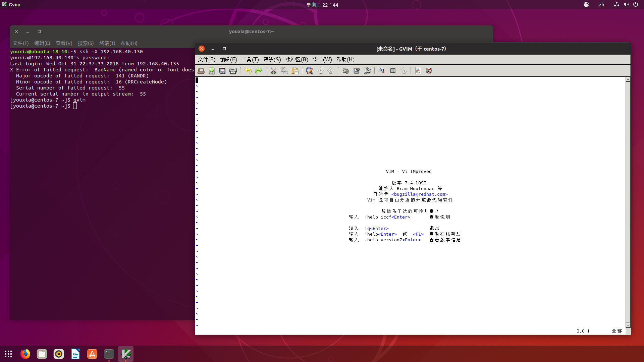Click the Load session folder icon
The image size is (644, 362).
click(346, 71)
